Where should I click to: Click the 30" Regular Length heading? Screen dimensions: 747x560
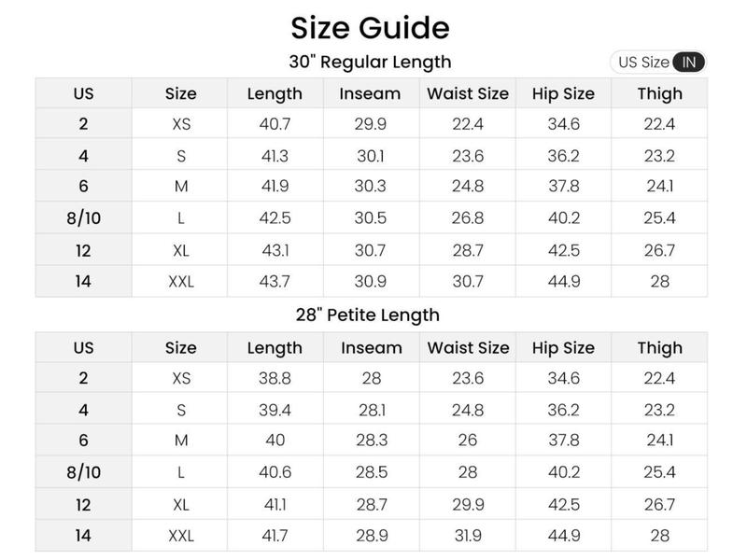370,62
